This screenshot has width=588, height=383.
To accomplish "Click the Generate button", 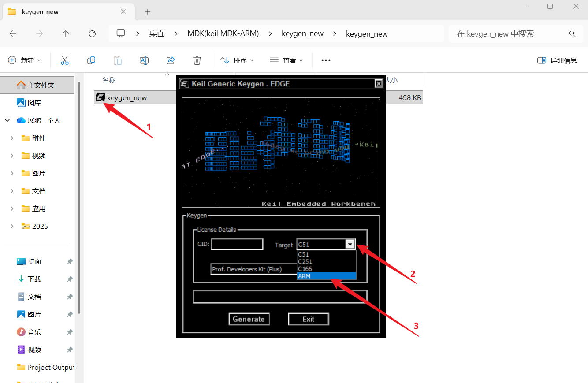I will (249, 319).
